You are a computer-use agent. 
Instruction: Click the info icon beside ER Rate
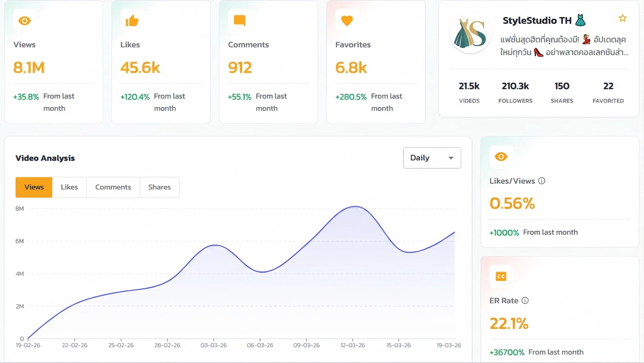point(525,300)
